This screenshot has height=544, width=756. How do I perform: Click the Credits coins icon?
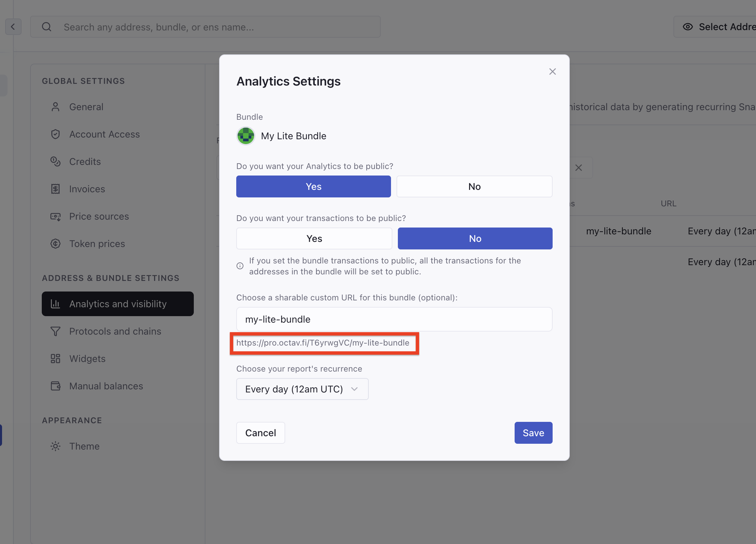(x=55, y=161)
